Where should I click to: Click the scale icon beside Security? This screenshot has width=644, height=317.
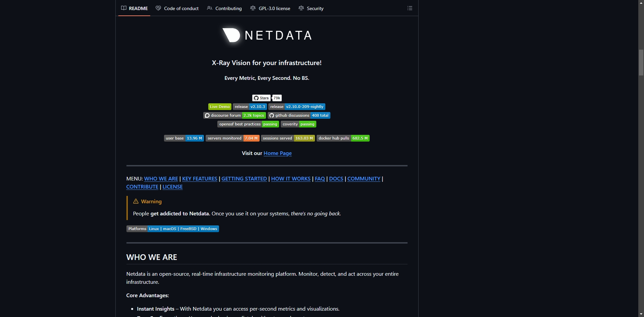tap(301, 8)
